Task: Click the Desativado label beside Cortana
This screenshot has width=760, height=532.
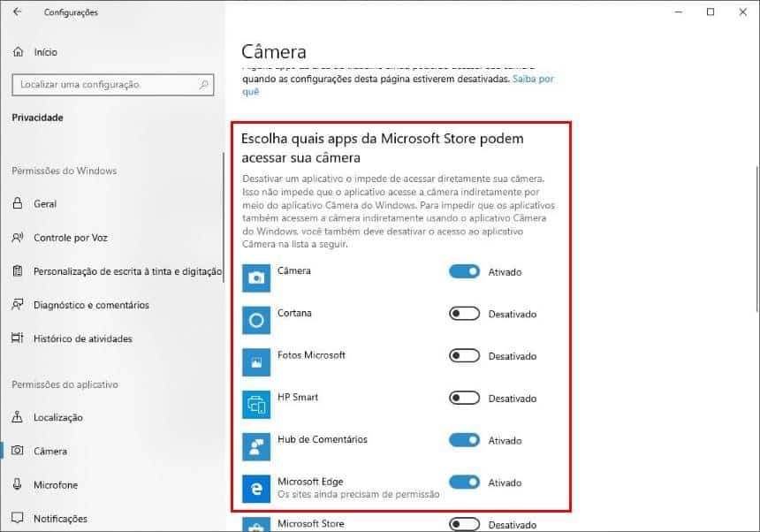Action: pos(513,314)
